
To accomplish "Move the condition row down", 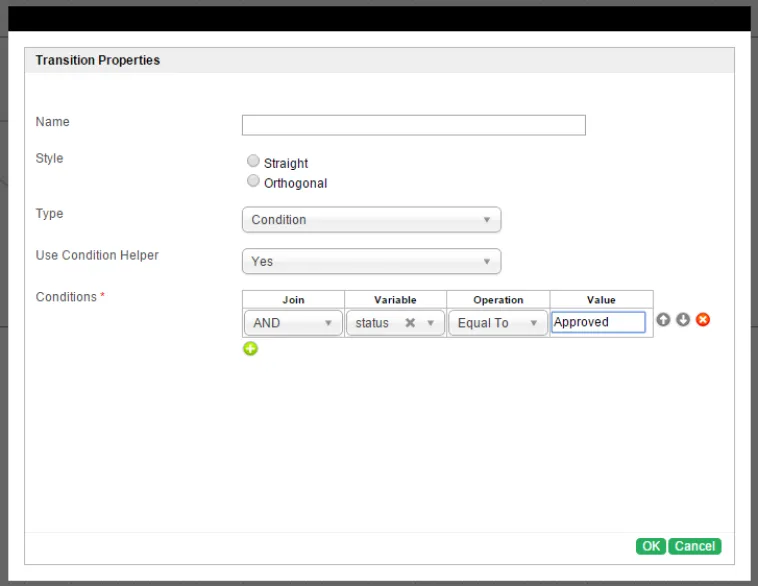I will click(x=683, y=320).
